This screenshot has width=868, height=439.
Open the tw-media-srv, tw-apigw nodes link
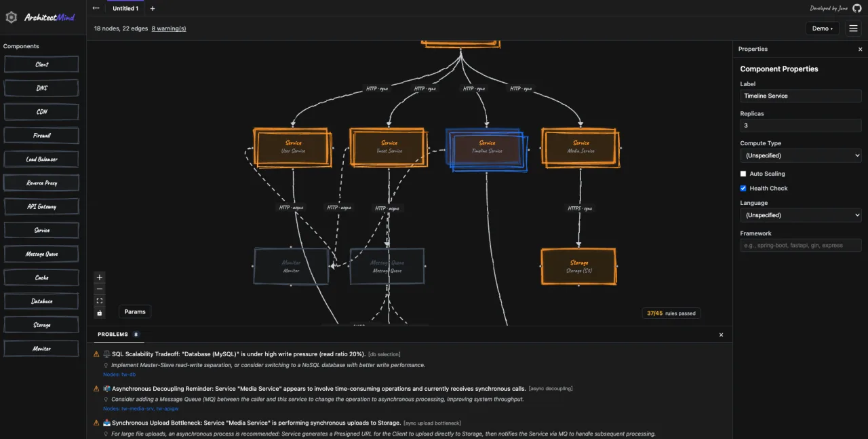pyautogui.click(x=140, y=408)
